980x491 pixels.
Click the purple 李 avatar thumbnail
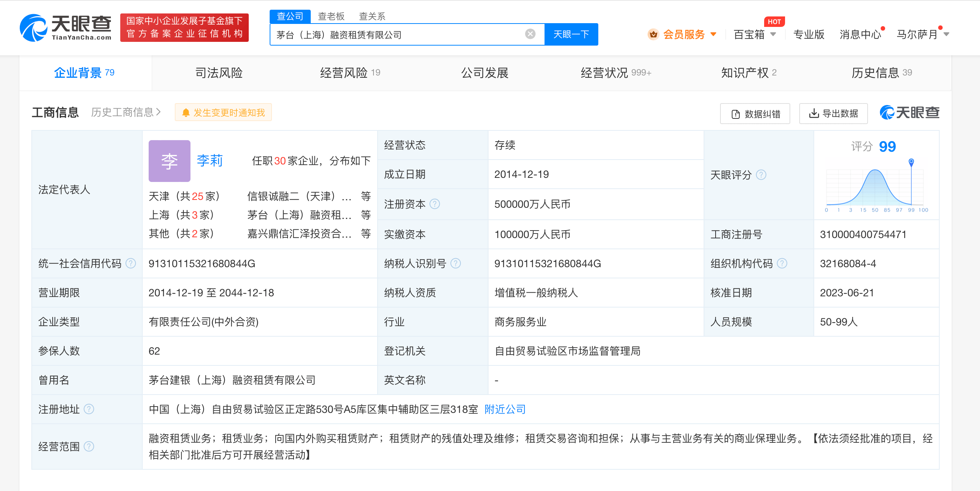[x=169, y=161]
